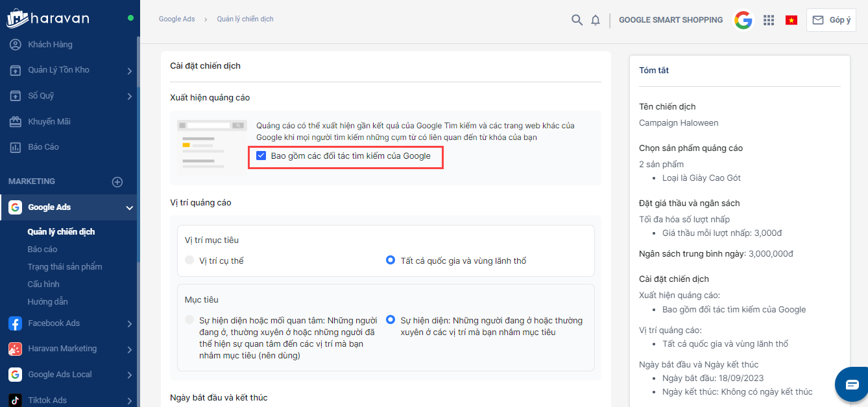868x407 pixels.
Task: Click Ngày kết thúc: Không có ngày kết thúc
Action: [737, 391]
